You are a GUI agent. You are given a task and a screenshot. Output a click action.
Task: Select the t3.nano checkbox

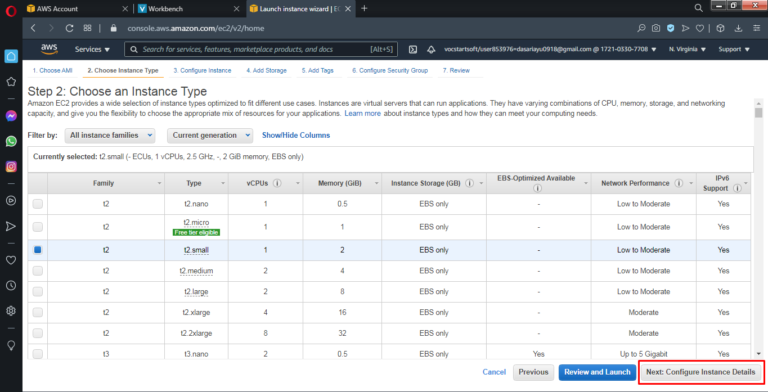point(38,353)
